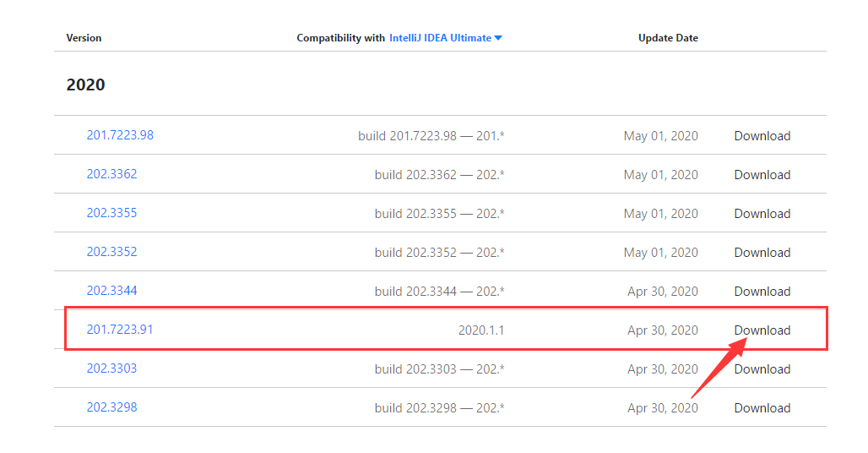Click the Version column header
The height and width of the screenshot is (453, 868).
pyautogui.click(x=84, y=38)
